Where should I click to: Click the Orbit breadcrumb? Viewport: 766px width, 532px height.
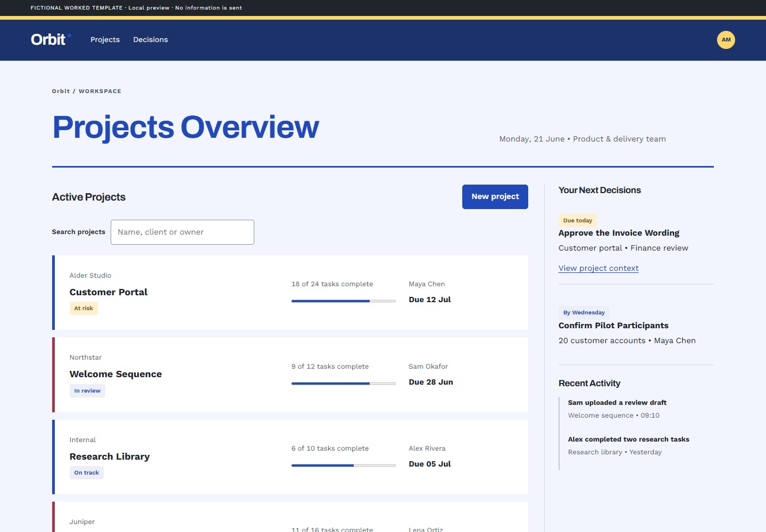coord(61,92)
